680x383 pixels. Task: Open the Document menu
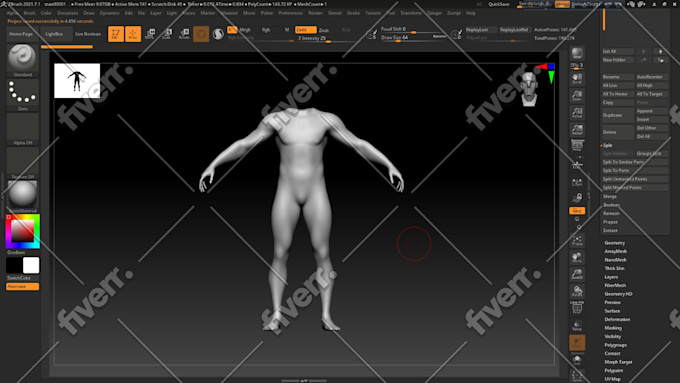67,13
